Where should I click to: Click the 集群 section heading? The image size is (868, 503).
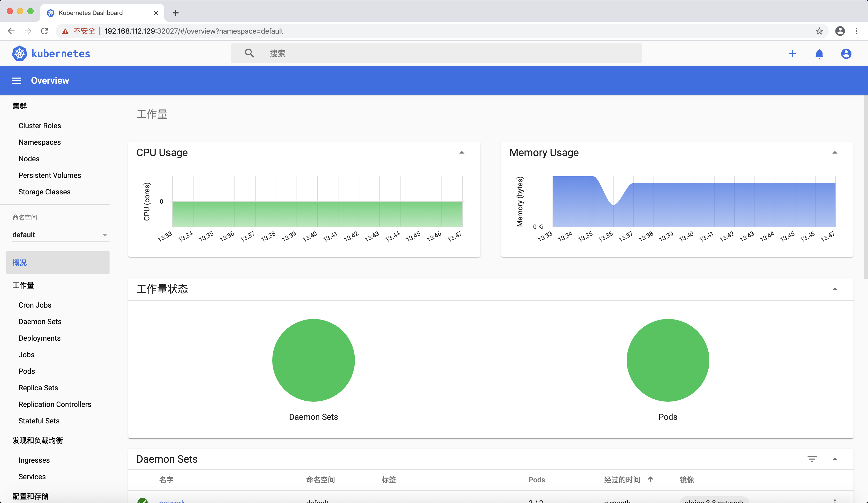[x=20, y=106]
